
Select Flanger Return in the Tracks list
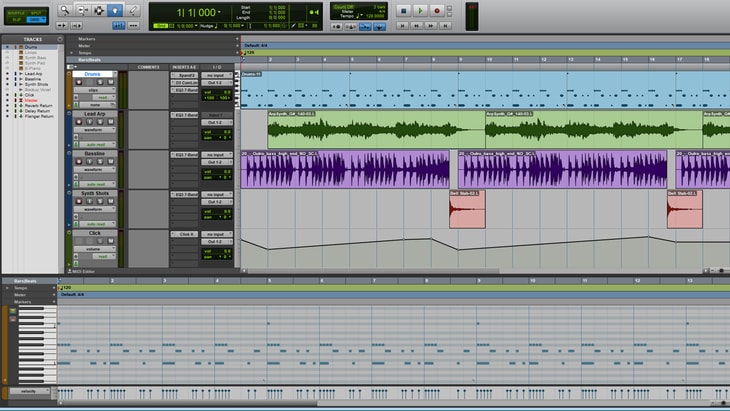39,116
